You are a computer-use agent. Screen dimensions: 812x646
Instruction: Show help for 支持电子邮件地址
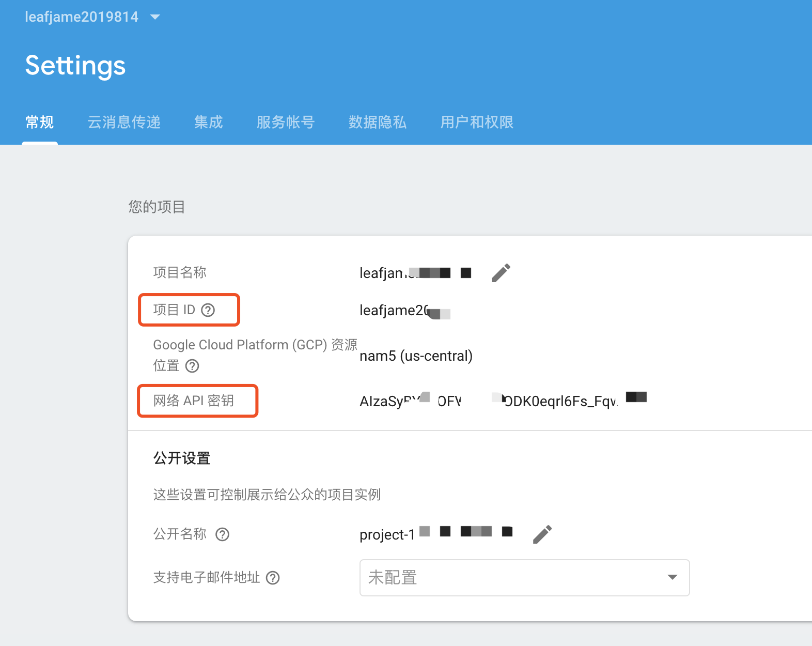pyautogui.click(x=273, y=578)
